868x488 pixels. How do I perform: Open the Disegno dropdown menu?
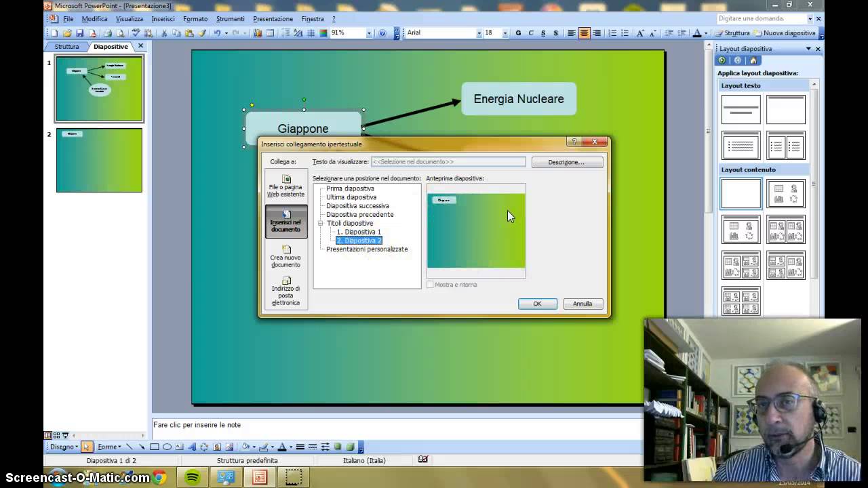(x=63, y=447)
